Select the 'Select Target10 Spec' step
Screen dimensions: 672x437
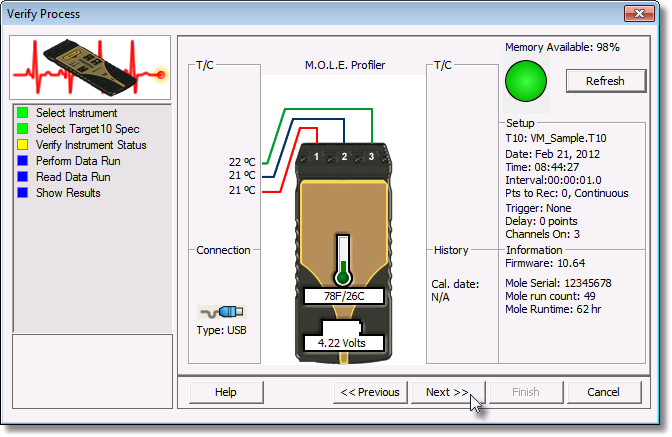[88, 129]
